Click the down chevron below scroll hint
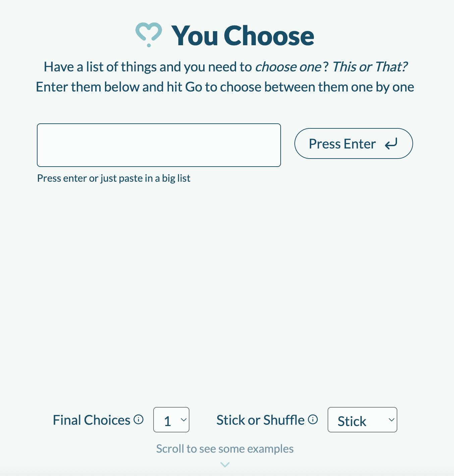 [x=225, y=465]
